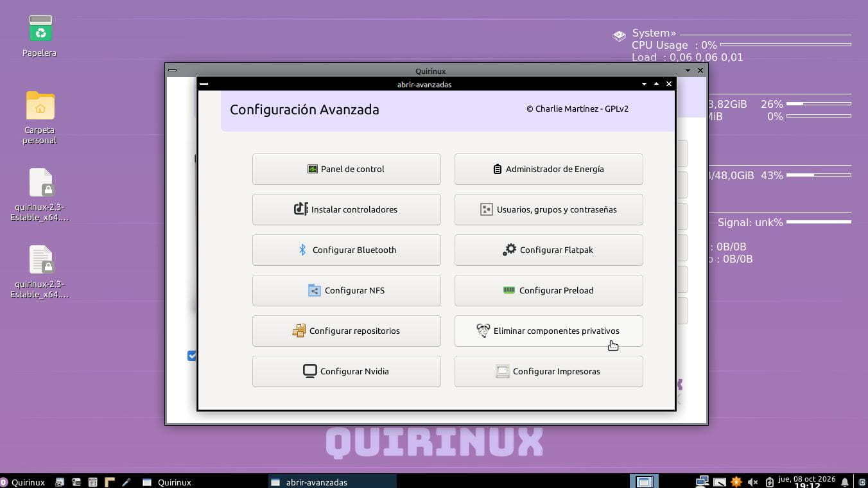The image size is (868, 488).
Task: Open Usuarios, grupos y contraseñas
Action: point(548,209)
